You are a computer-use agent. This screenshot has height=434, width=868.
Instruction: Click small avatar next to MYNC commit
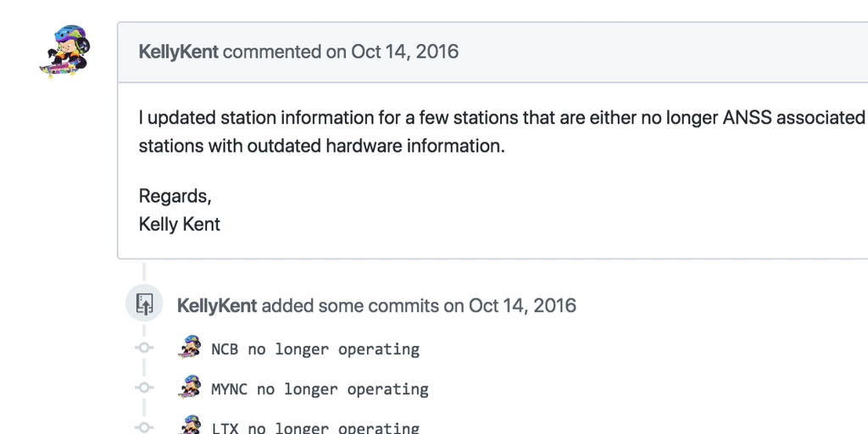(x=190, y=387)
